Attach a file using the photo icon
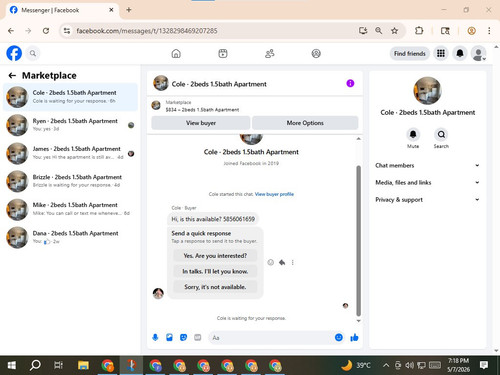 tap(169, 338)
